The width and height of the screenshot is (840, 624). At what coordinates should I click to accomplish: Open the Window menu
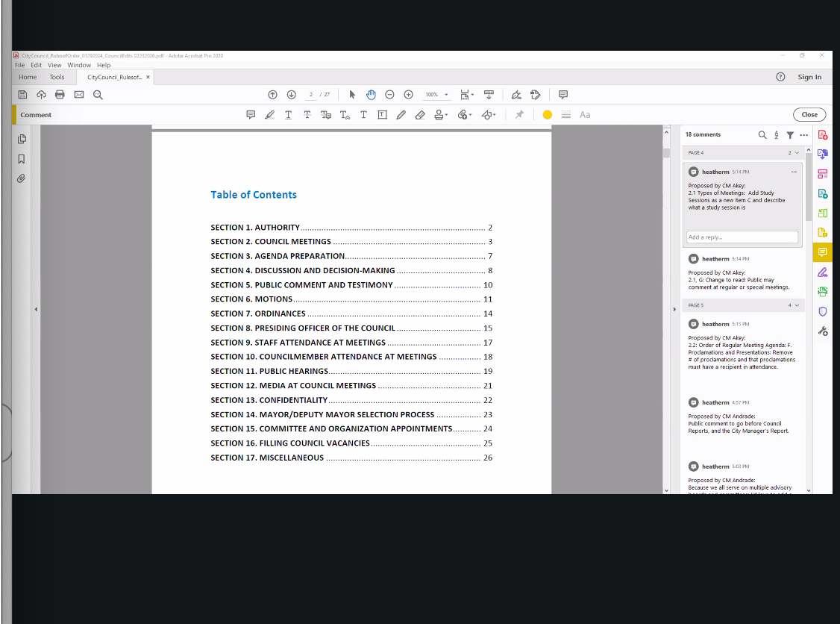coord(78,65)
